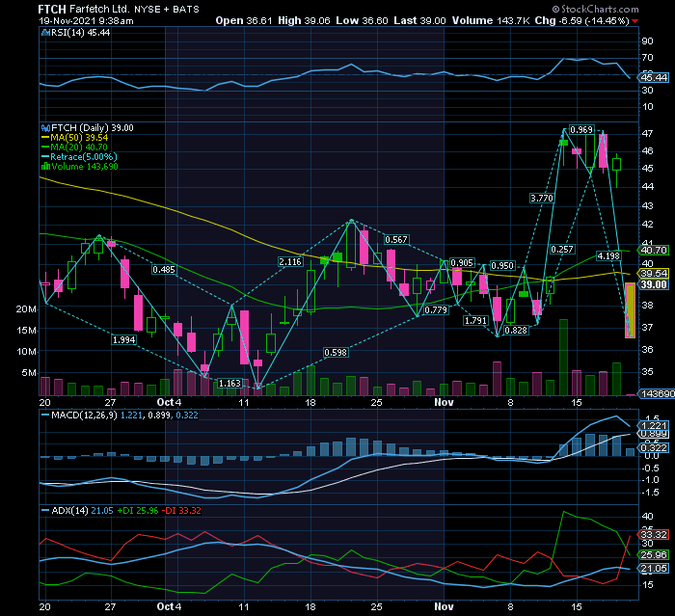Click the 0.828 retracement label
This screenshot has height=616, width=675.
point(516,330)
